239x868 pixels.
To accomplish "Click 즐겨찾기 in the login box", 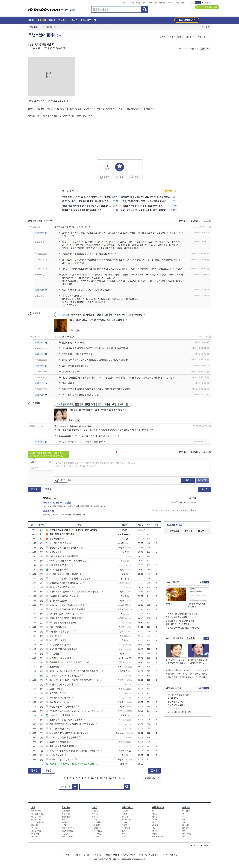I will point(188,531).
